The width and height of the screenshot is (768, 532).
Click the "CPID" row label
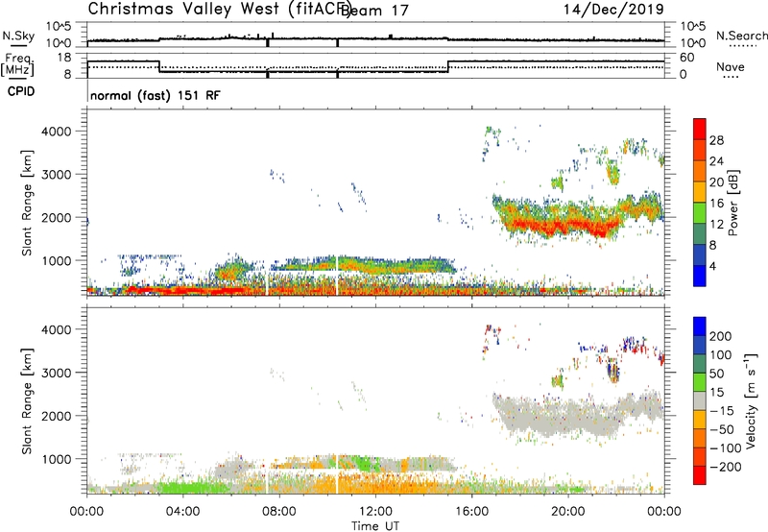coord(21,91)
